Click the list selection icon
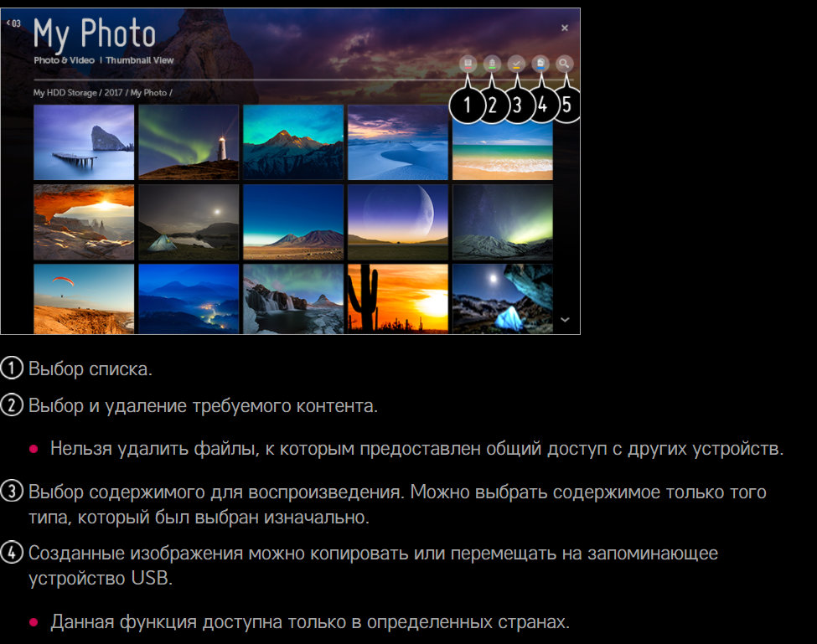The image size is (817, 644). pyautogui.click(x=468, y=63)
